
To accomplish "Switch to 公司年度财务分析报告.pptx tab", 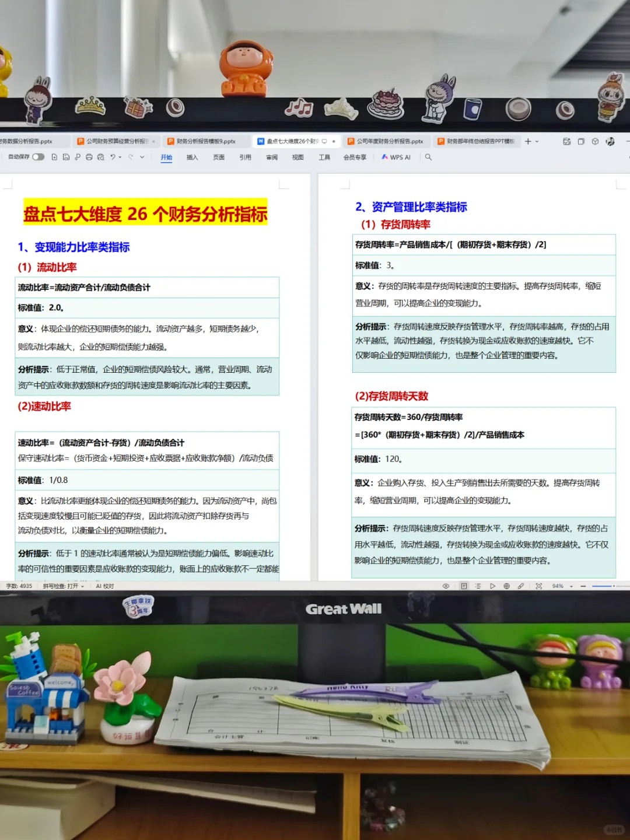I will coord(386,141).
